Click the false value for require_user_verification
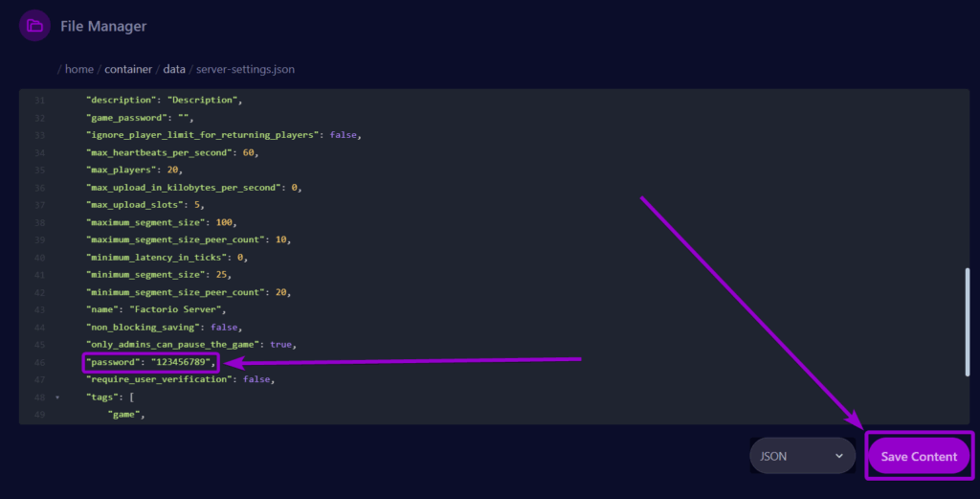 coord(257,380)
